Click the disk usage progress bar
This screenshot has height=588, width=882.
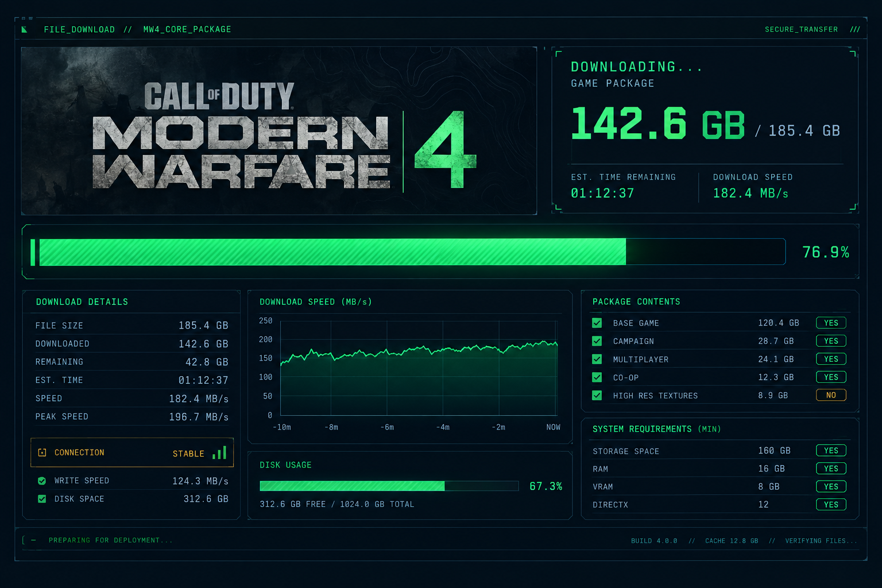389,486
